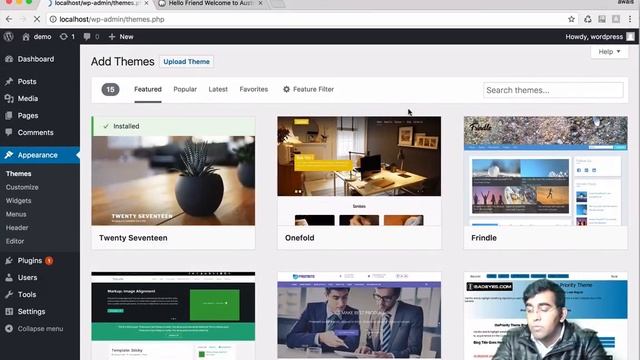Open updates via the refresh icon

tap(63, 37)
